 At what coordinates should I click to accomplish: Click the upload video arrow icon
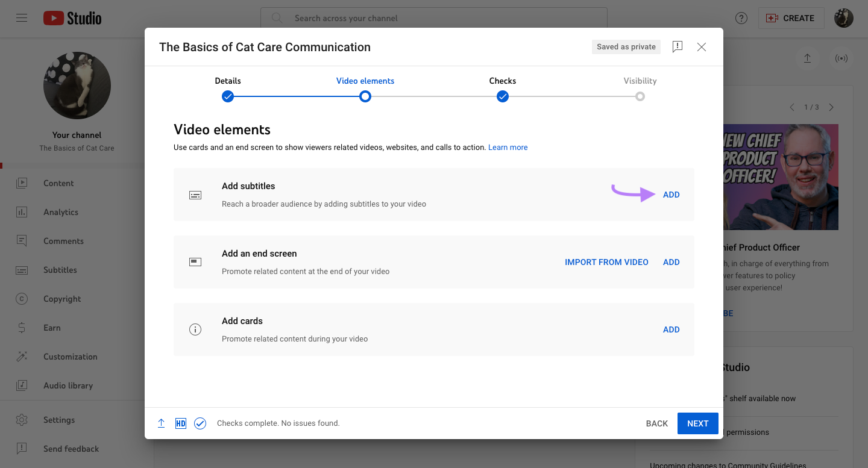click(x=807, y=58)
